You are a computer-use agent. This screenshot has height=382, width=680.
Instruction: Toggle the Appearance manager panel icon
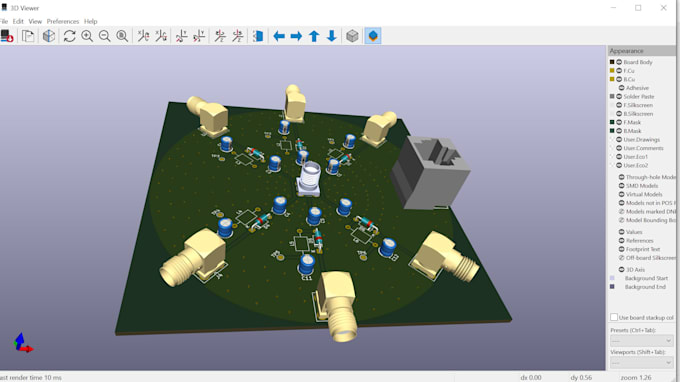tap(373, 36)
